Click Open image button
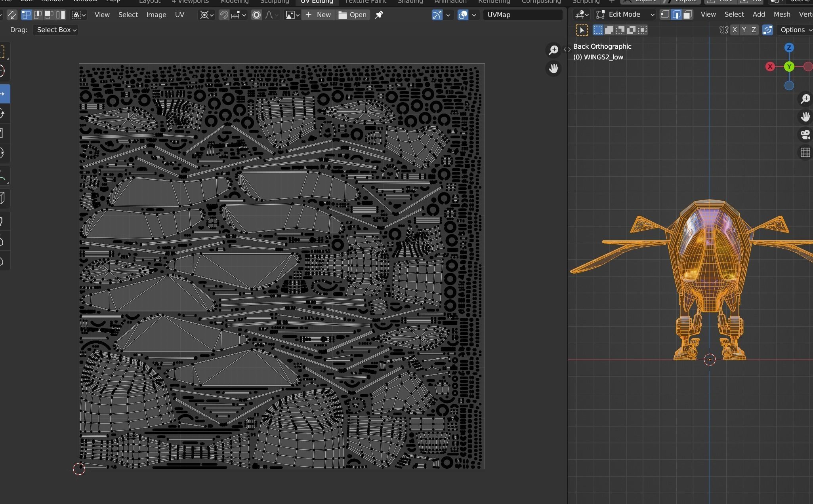The image size is (813, 504). click(x=353, y=15)
